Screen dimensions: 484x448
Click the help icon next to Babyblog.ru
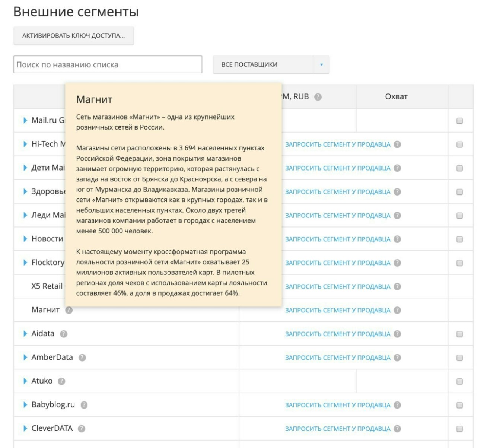(x=84, y=405)
